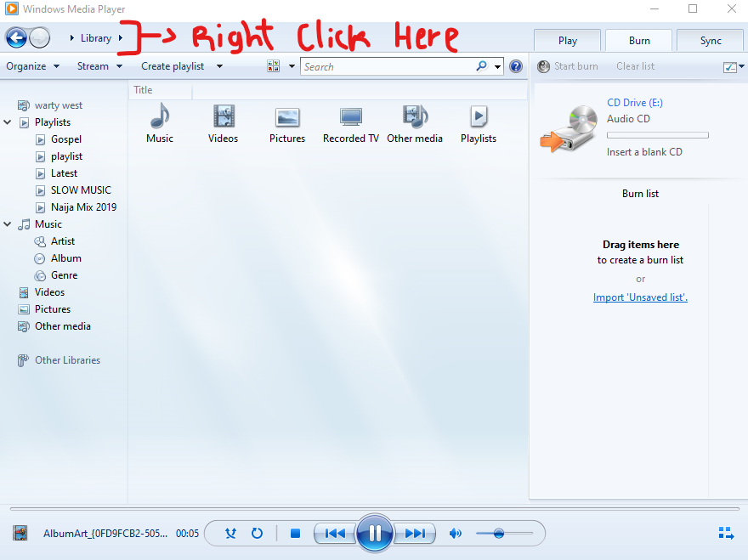Expand the breadcrumb arrow before Library
The image size is (748, 560).
coord(72,37)
